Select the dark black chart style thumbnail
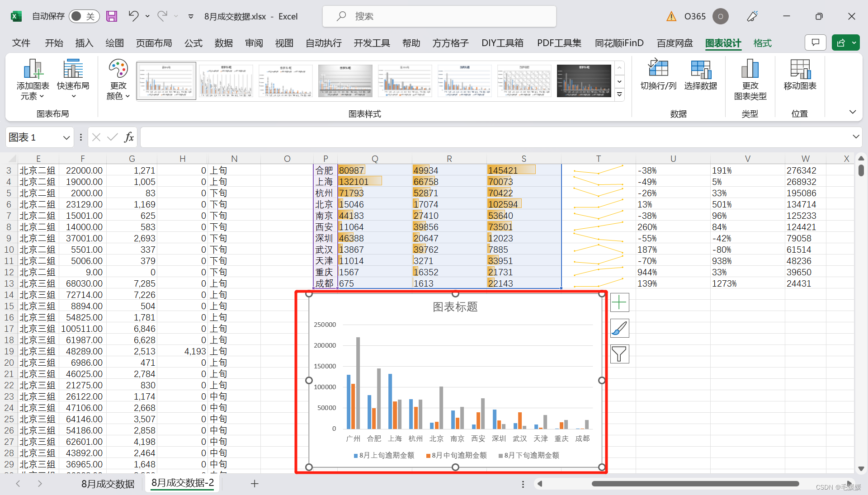Screen dimensions: 868x495 tap(584, 81)
